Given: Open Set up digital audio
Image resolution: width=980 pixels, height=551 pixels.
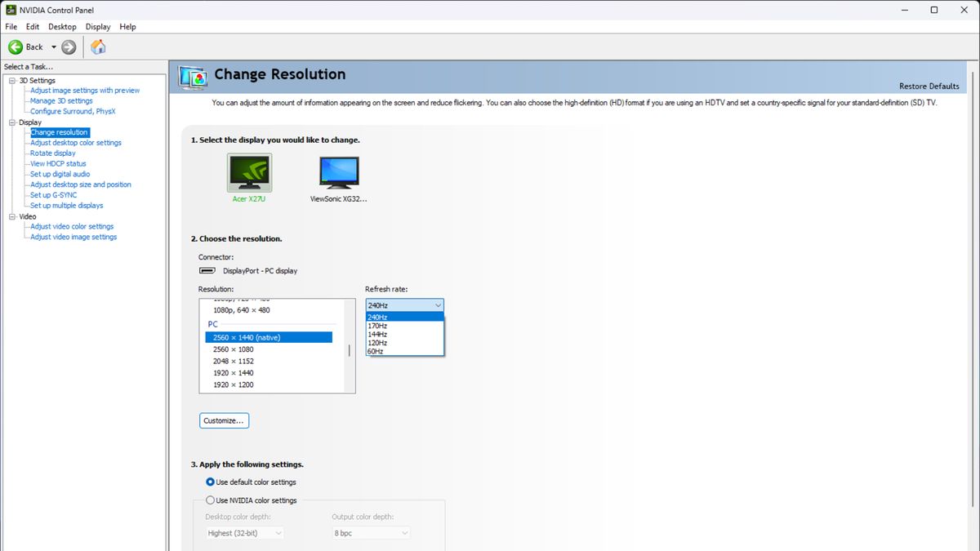Looking at the screenshot, I should (x=60, y=174).
